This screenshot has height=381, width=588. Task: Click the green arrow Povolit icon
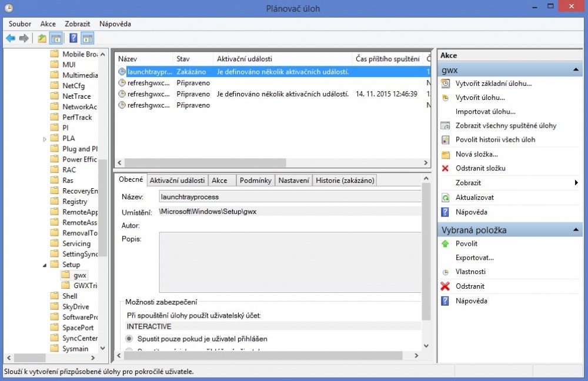pos(445,243)
